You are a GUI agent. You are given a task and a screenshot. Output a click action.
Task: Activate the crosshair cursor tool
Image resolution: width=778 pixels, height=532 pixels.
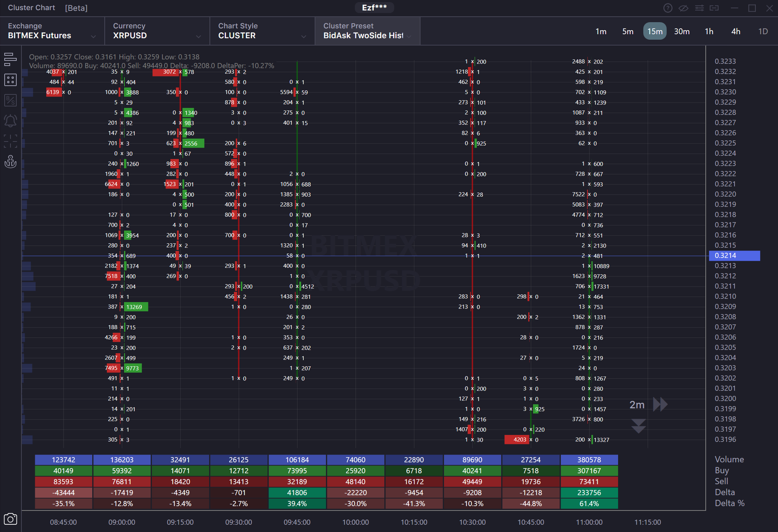pyautogui.click(x=10, y=141)
